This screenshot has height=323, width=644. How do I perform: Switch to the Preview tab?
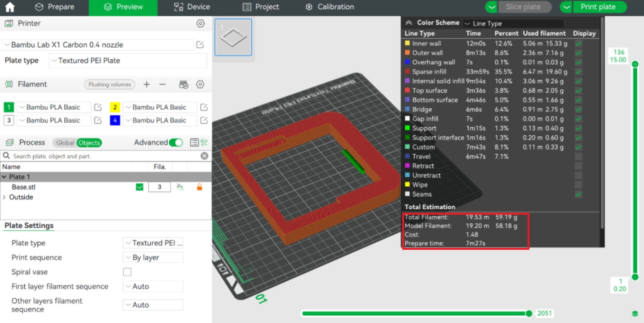pos(123,7)
